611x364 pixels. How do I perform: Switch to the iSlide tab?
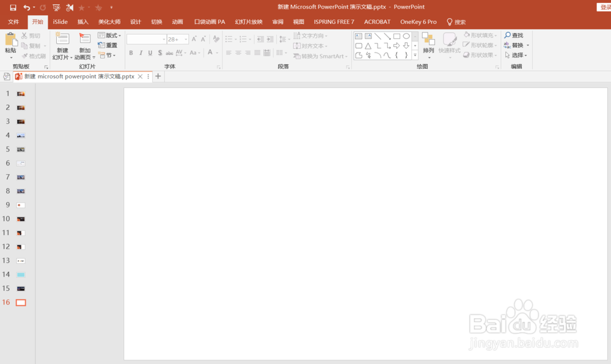[x=60, y=22]
